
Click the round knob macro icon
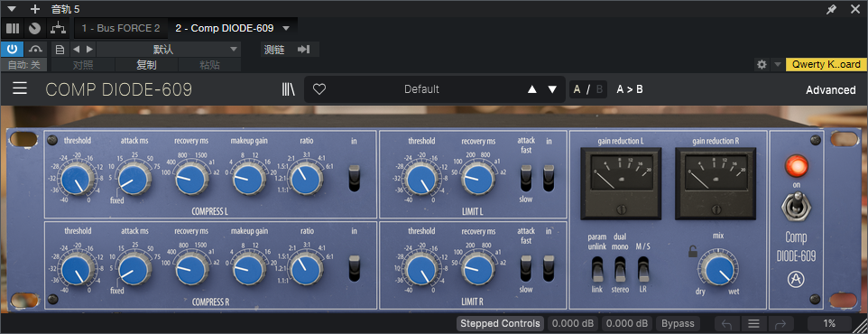(35, 28)
